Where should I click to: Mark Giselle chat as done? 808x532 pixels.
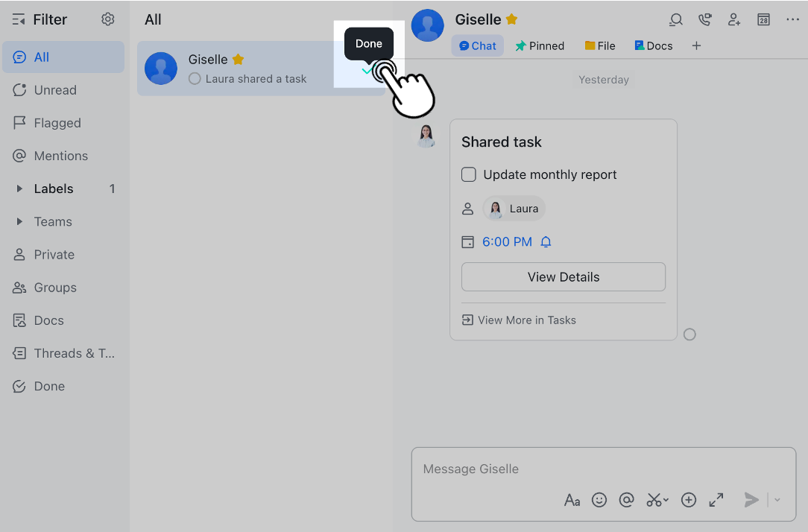click(x=367, y=70)
